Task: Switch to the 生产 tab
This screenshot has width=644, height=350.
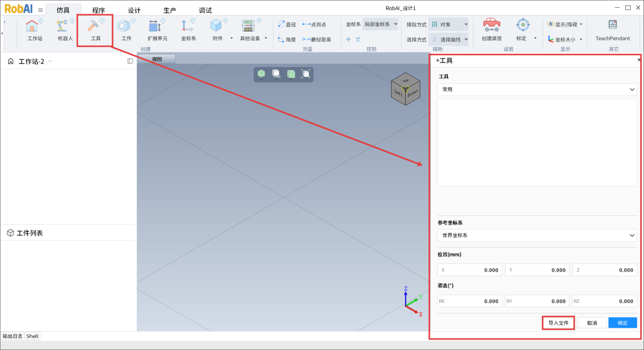Action: click(170, 10)
